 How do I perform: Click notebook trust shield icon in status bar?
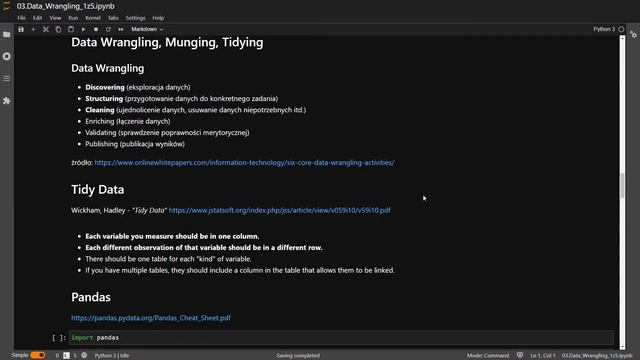pos(520,355)
